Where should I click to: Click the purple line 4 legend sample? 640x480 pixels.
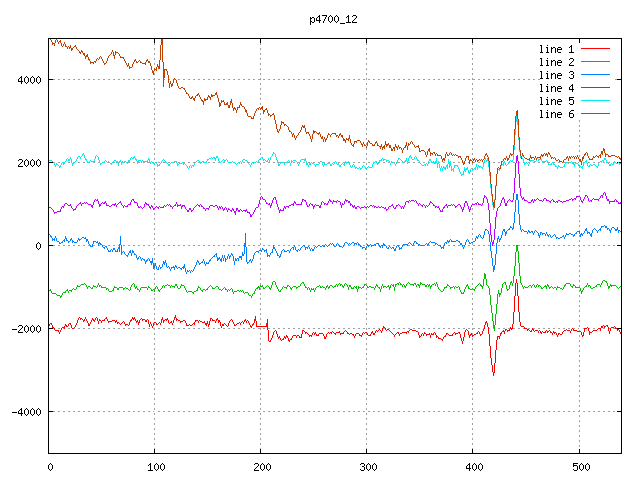[x=595, y=88]
